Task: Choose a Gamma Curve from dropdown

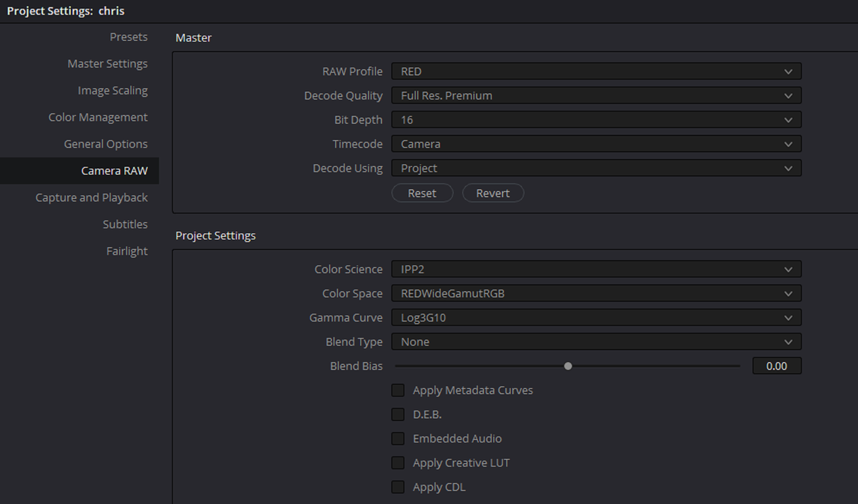Action: (597, 318)
